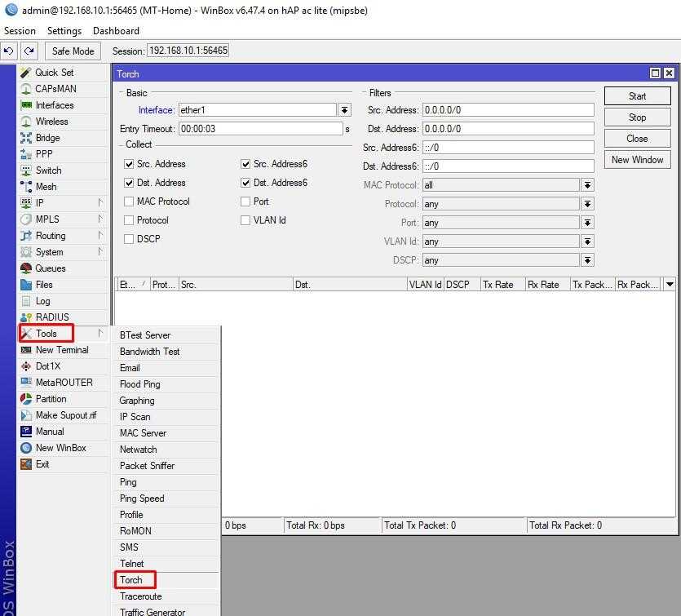Click the redo arrow icon in toolbar
681x616 pixels.
(29, 51)
